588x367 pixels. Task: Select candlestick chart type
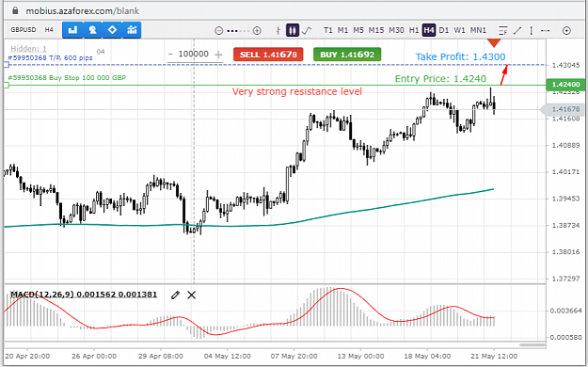pos(293,30)
